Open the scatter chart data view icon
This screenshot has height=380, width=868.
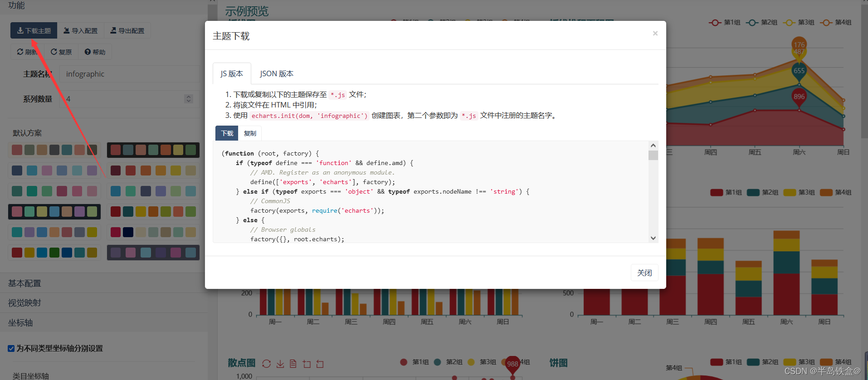point(293,364)
